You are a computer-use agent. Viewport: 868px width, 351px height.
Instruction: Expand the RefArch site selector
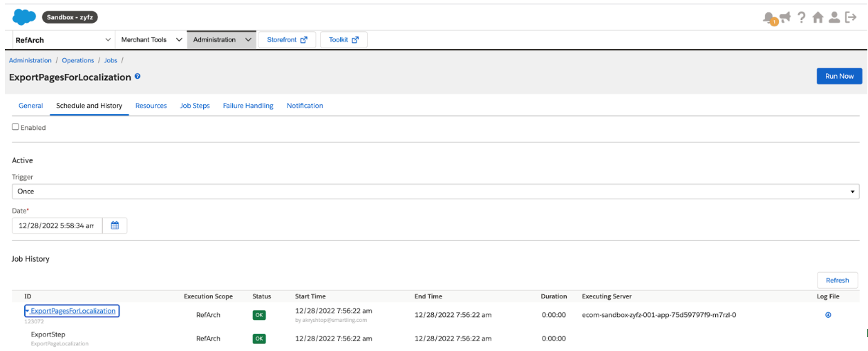click(62, 40)
